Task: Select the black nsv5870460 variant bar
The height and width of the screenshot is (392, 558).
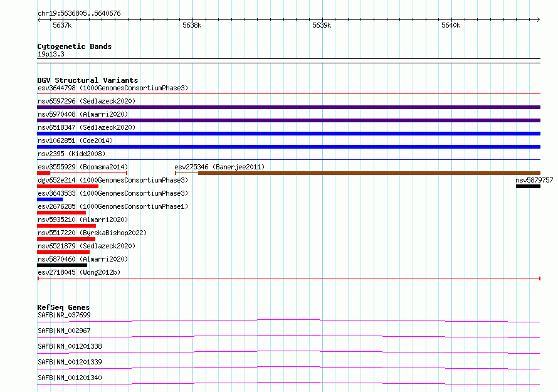Action: (62, 265)
